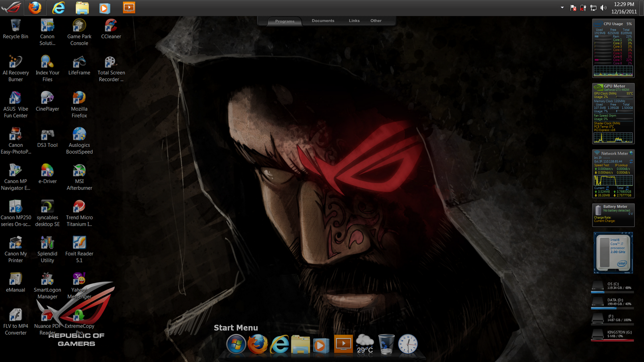Start the media player from the dock
644x362 pixels.
click(321, 346)
